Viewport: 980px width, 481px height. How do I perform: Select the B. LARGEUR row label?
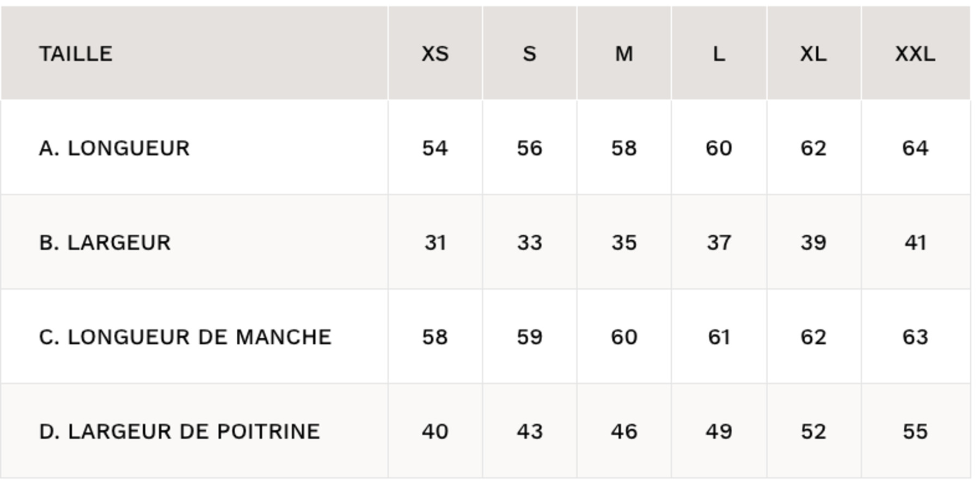pos(105,242)
